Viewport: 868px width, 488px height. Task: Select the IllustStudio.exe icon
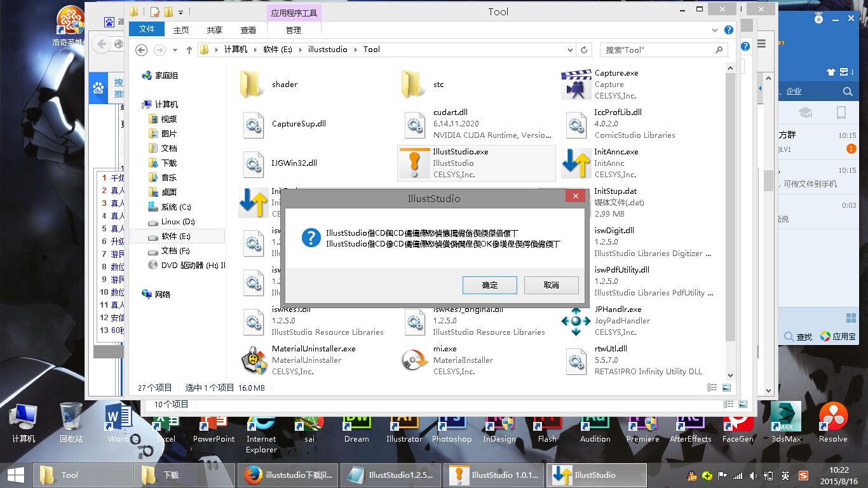point(414,163)
